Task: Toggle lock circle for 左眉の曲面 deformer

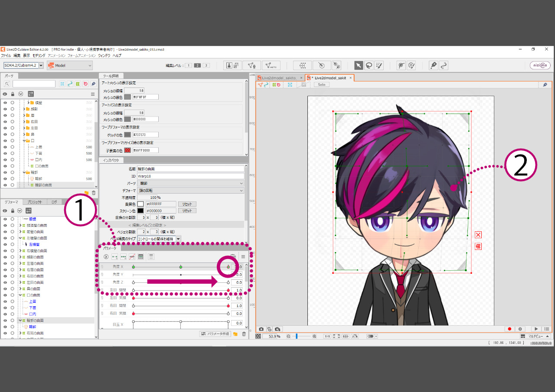Action: 13,263
